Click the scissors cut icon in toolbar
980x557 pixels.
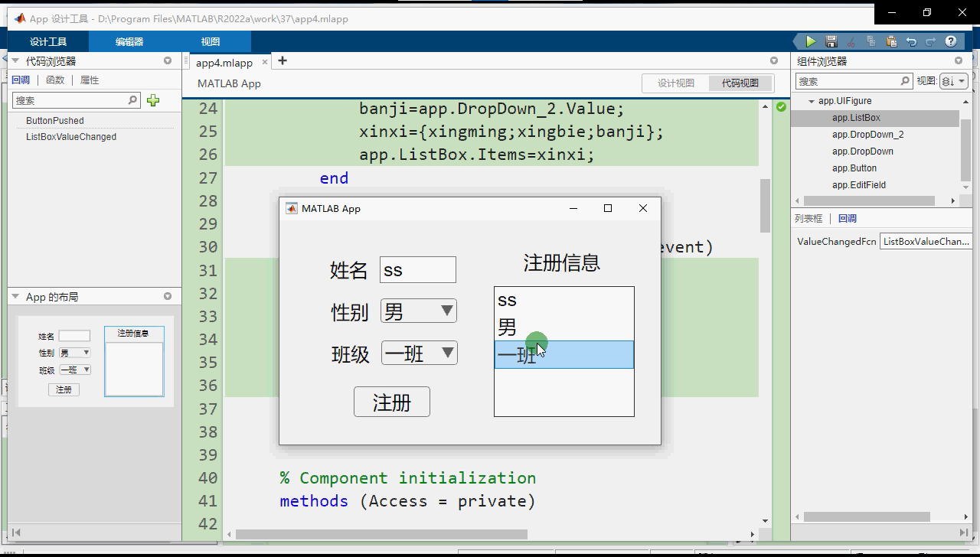click(851, 41)
